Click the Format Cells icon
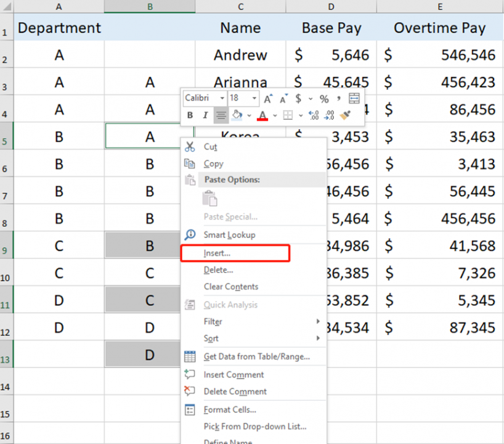 (190, 409)
